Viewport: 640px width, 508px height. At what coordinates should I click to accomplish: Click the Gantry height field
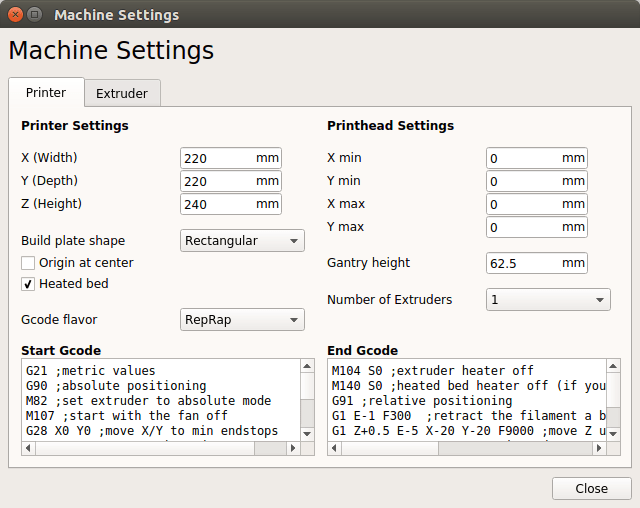[x=523, y=264]
